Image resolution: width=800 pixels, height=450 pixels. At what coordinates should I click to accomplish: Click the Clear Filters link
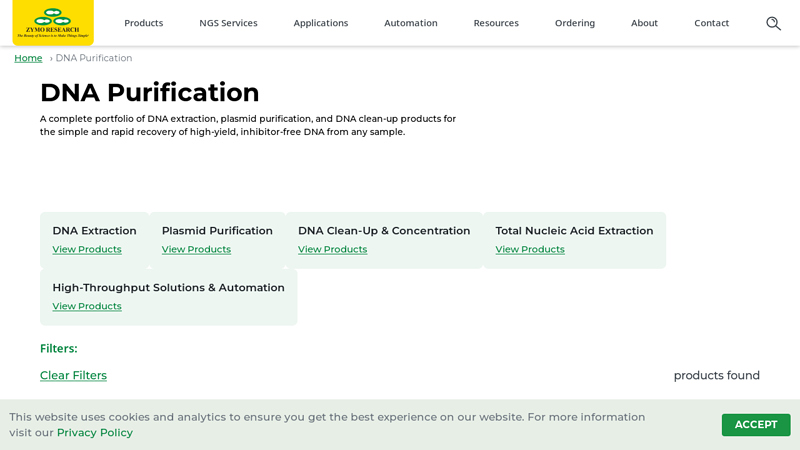point(73,376)
